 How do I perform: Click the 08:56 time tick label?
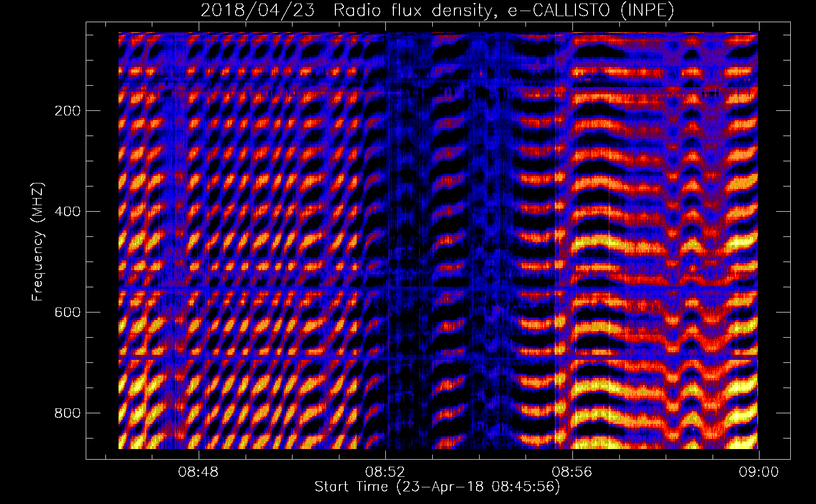tap(572, 472)
